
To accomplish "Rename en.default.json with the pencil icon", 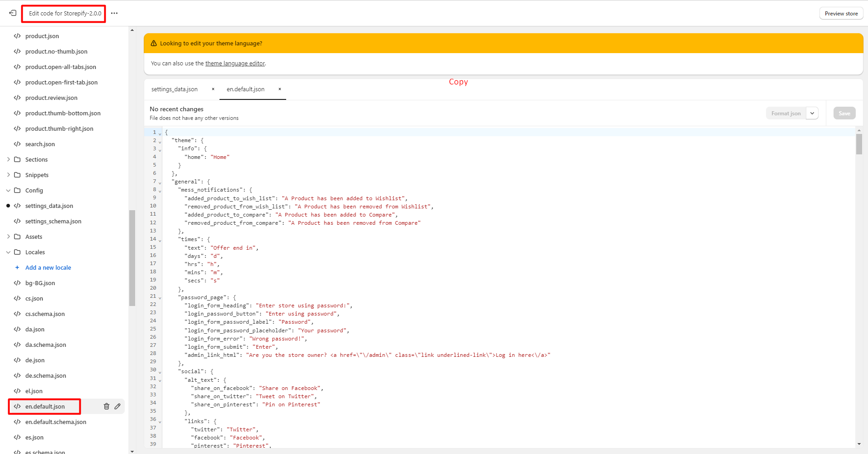I will click(x=117, y=406).
